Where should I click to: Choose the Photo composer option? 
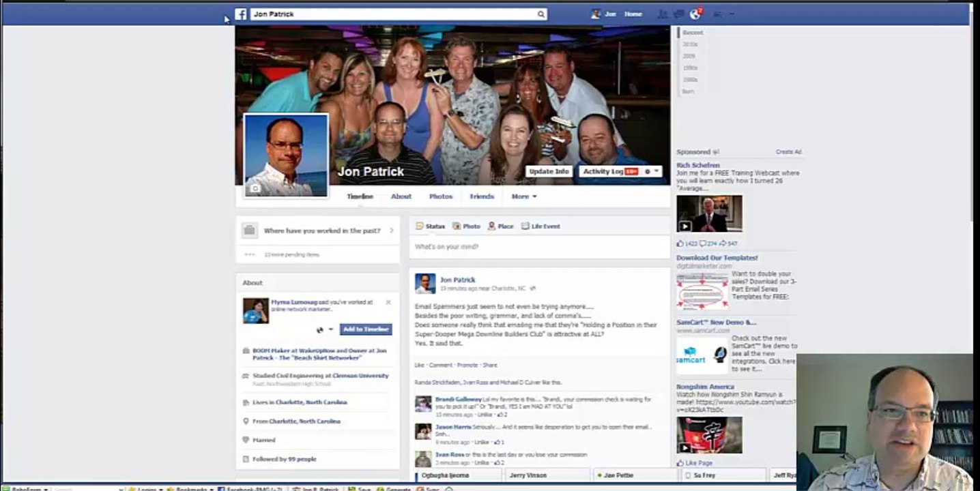[x=466, y=226]
